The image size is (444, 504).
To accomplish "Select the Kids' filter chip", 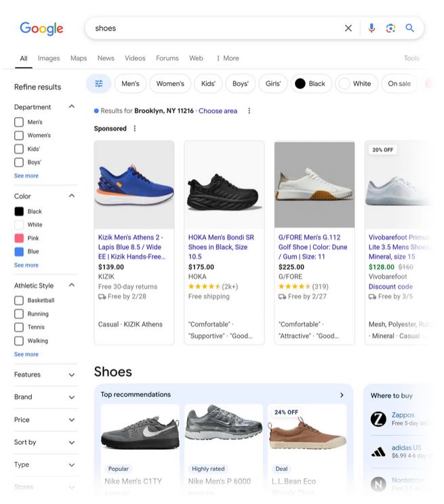I will pos(208,83).
